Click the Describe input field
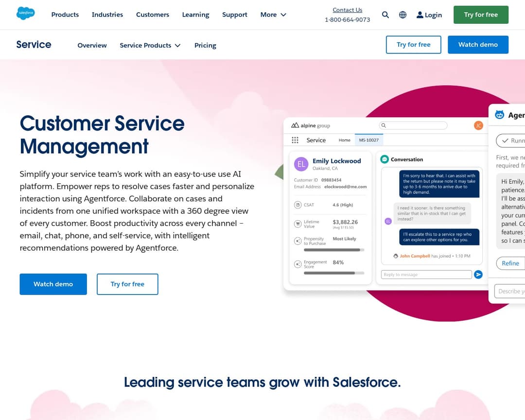The height and width of the screenshot is (420, 525). (x=509, y=291)
